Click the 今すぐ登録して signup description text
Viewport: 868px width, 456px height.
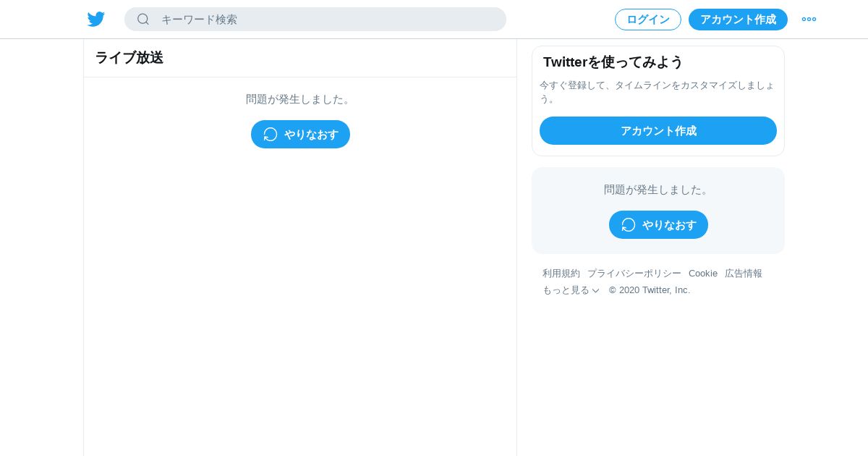pos(657,92)
